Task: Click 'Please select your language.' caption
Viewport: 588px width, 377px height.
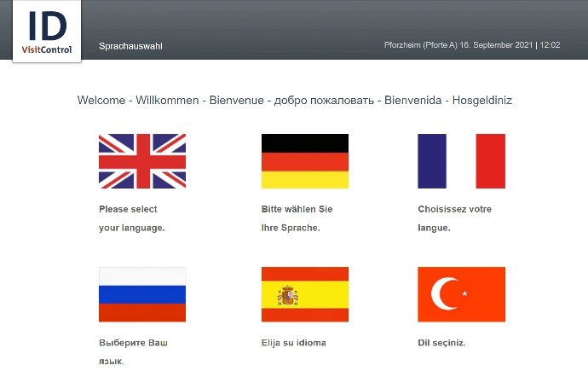Action: point(131,218)
